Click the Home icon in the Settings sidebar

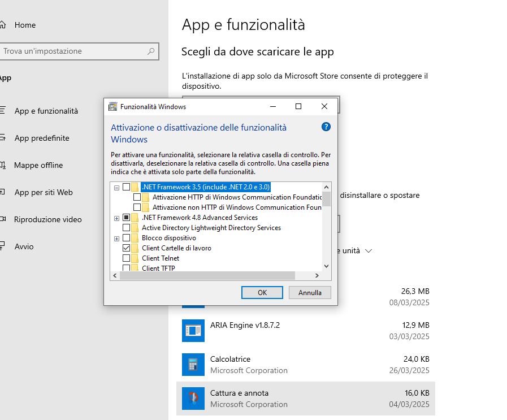point(3,25)
